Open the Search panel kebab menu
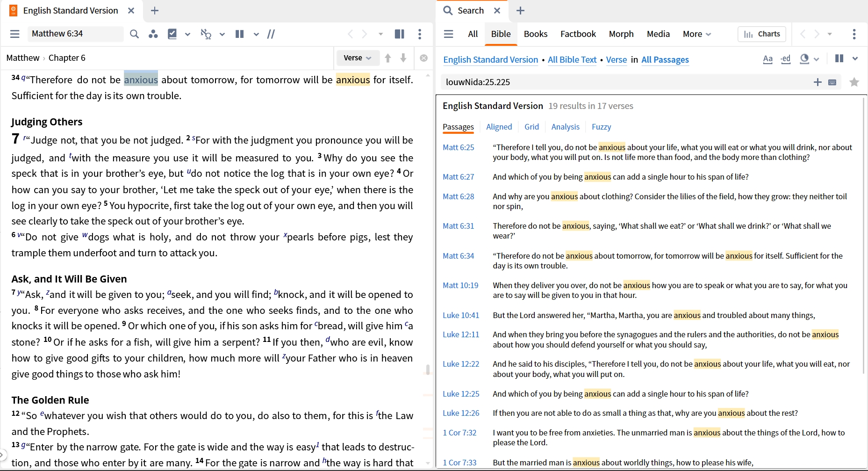The height and width of the screenshot is (471, 868). coord(854,34)
